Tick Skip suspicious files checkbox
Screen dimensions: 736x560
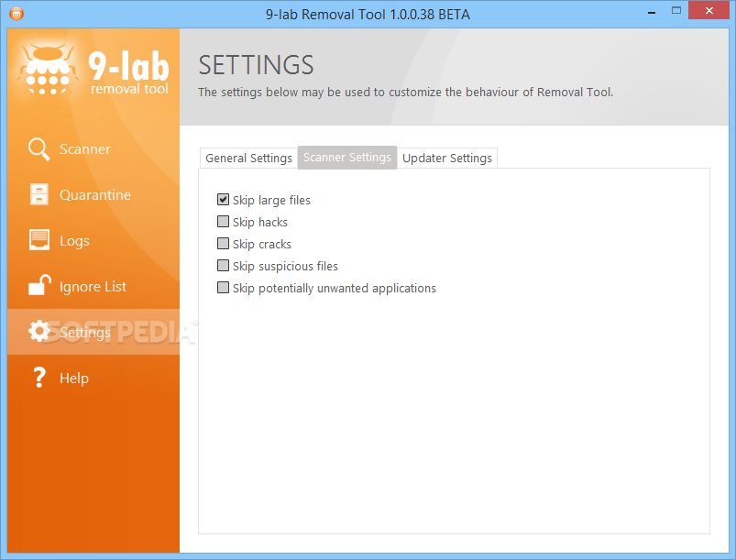(223, 266)
